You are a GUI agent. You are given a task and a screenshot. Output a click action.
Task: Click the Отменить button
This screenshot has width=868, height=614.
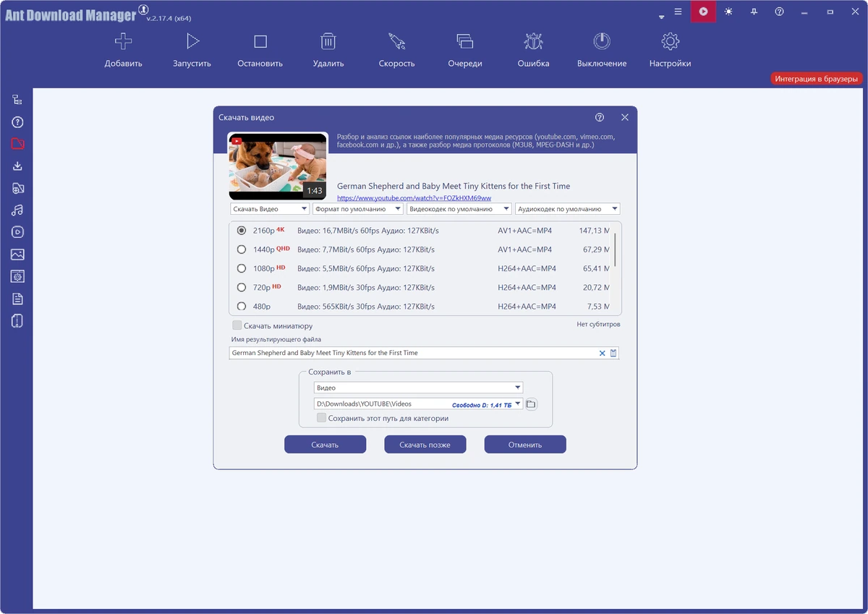coord(525,445)
